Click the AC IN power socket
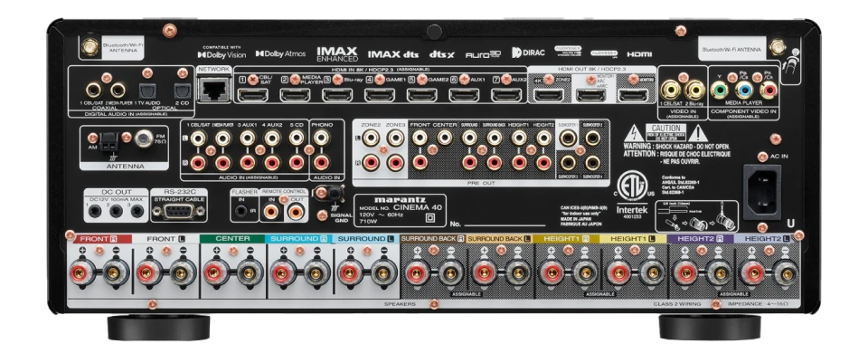 click(761, 192)
